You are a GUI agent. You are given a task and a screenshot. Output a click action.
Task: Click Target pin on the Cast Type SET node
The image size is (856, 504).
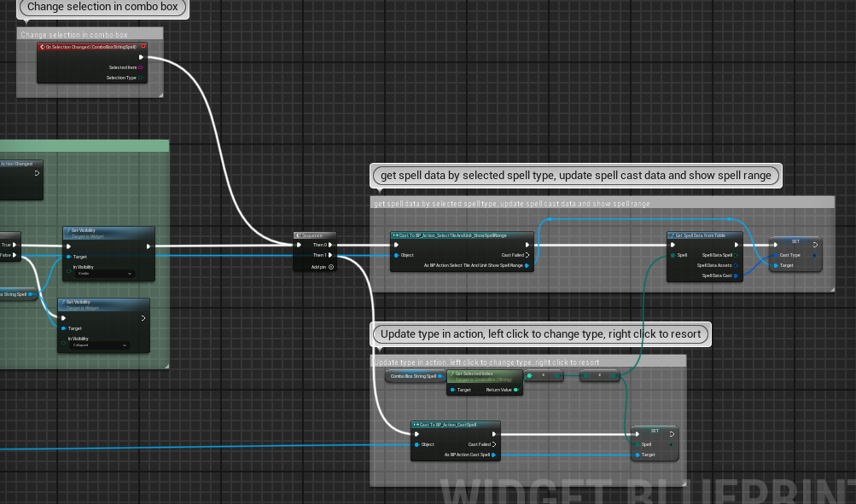click(x=776, y=265)
